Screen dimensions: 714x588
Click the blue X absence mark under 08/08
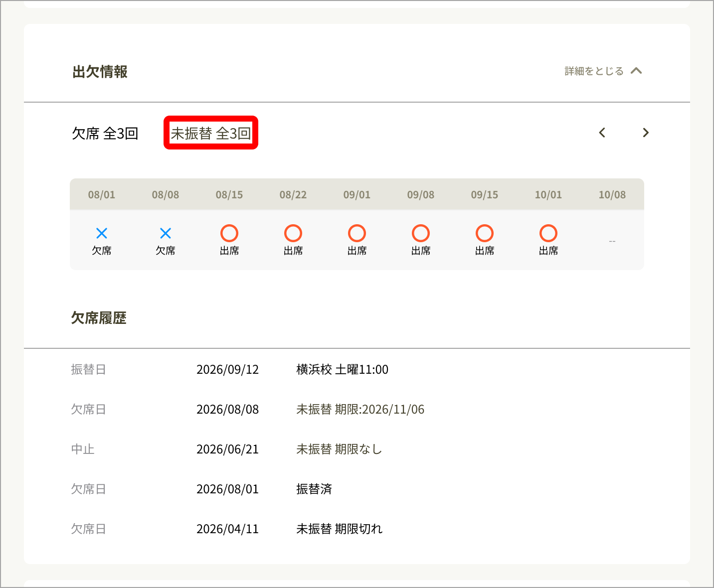166,233
